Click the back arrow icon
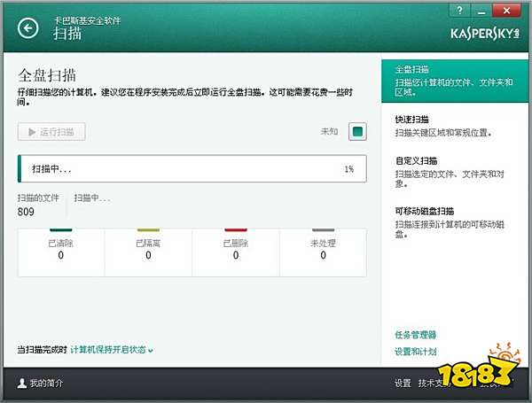532x403 pixels. point(29,28)
